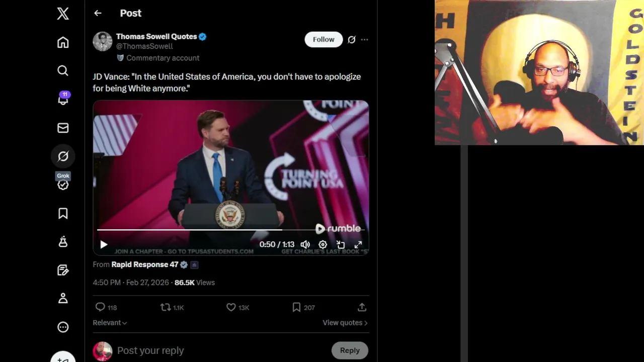Open Grok in the sidebar
The image size is (644, 362).
(x=63, y=156)
